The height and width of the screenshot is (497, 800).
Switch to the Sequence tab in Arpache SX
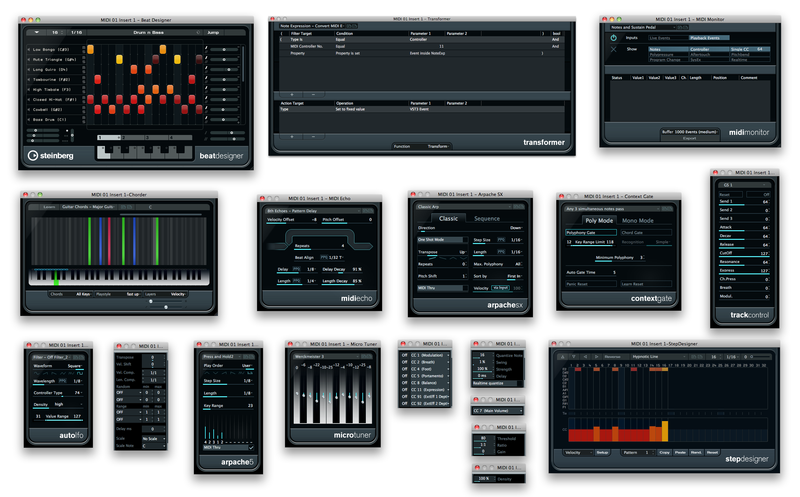pos(487,218)
